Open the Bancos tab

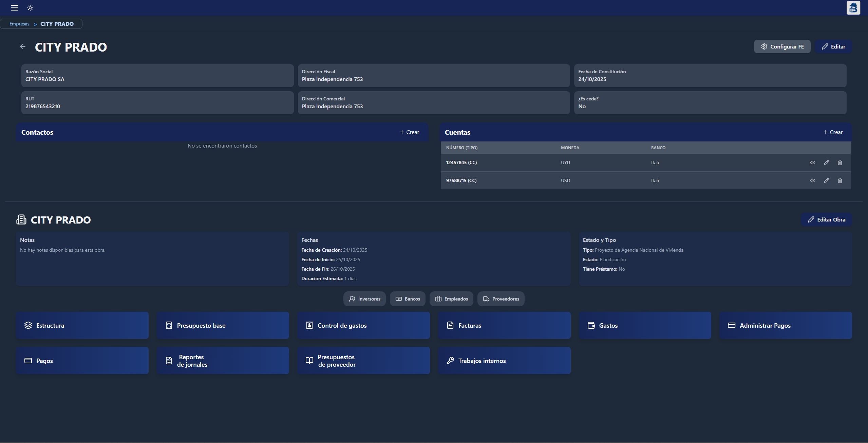pos(408,299)
